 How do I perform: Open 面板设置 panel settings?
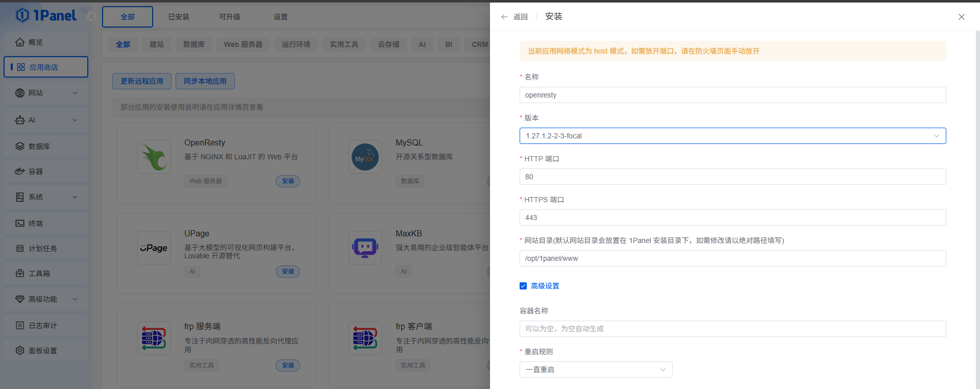[46, 351]
